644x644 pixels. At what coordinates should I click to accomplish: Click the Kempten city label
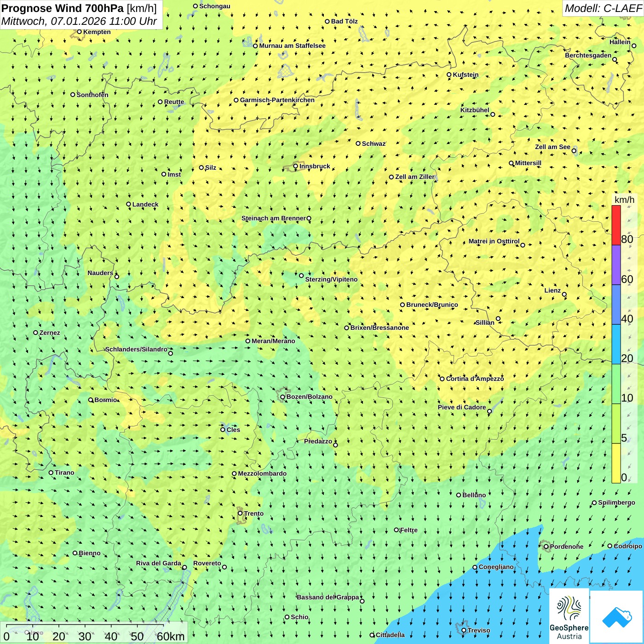pyautogui.click(x=97, y=32)
